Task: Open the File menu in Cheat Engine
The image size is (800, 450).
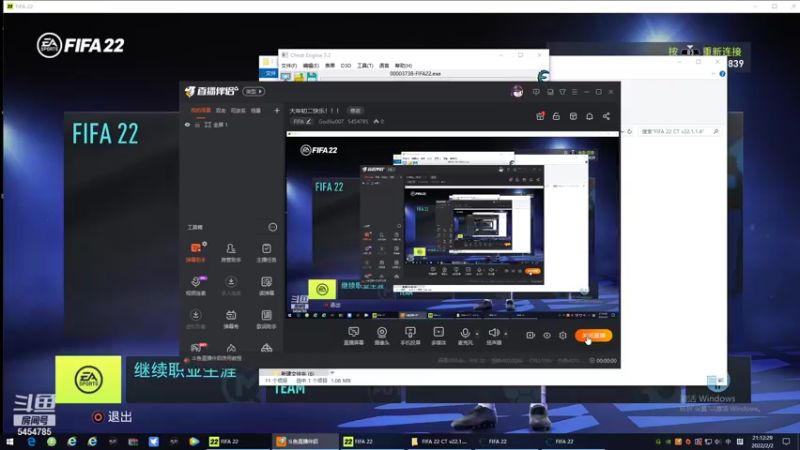Action: [x=289, y=65]
